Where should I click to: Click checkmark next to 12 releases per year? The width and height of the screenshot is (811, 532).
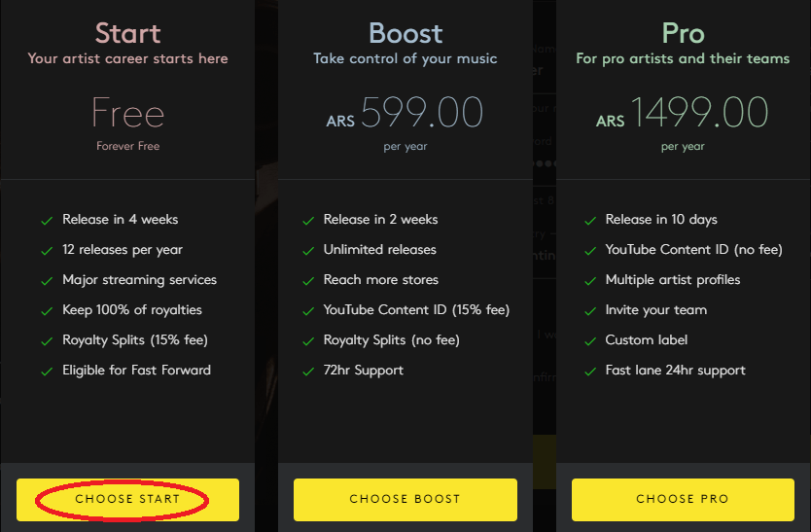[x=47, y=251]
